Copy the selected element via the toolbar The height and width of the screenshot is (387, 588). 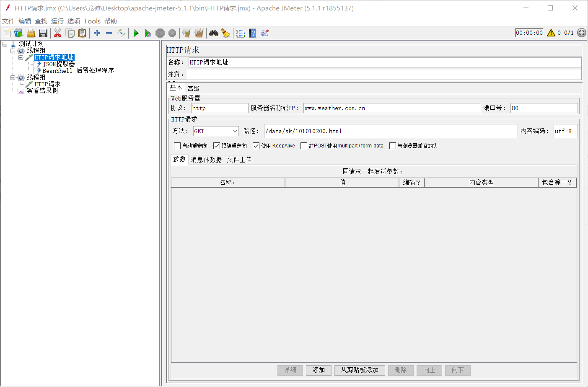click(70, 33)
